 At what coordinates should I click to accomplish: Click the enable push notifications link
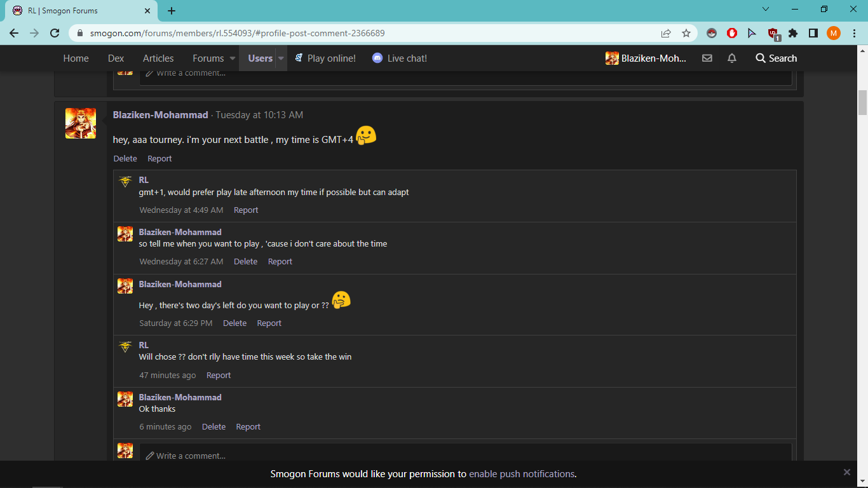pyautogui.click(x=522, y=474)
